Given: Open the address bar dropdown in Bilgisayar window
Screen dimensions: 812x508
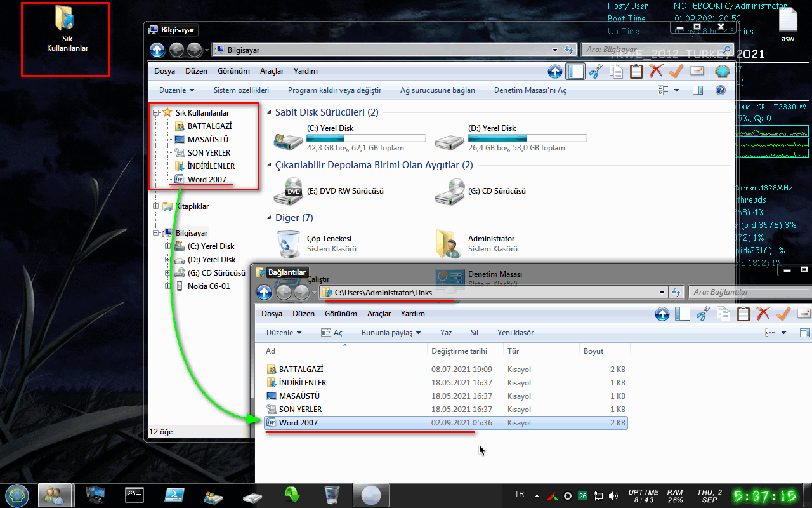Looking at the screenshot, I should tap(554, 50).
